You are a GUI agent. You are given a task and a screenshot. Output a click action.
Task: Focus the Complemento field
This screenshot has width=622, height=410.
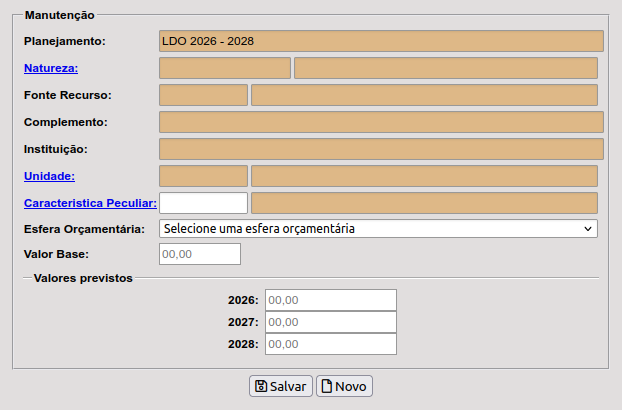pyautogui.click(x=381, y=122)
